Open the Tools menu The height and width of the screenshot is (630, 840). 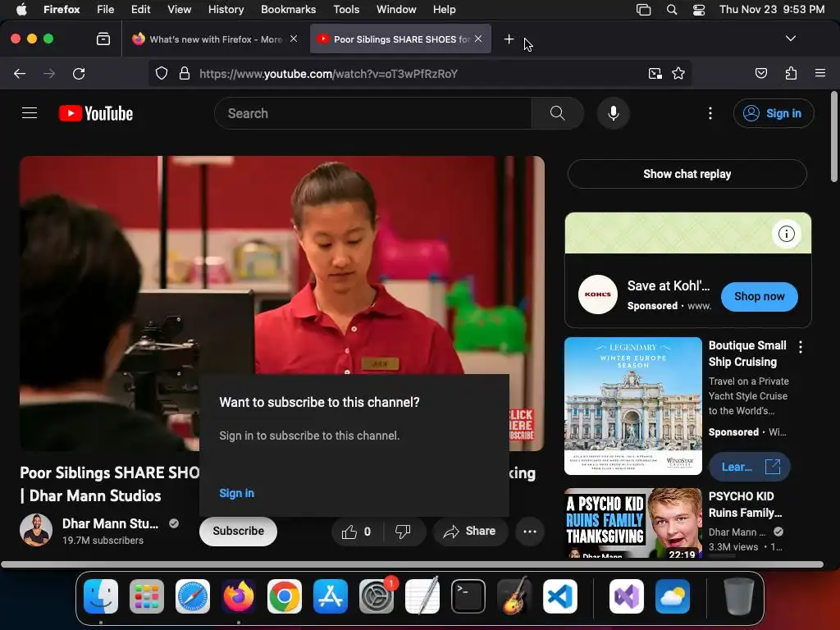coord(346,10)
